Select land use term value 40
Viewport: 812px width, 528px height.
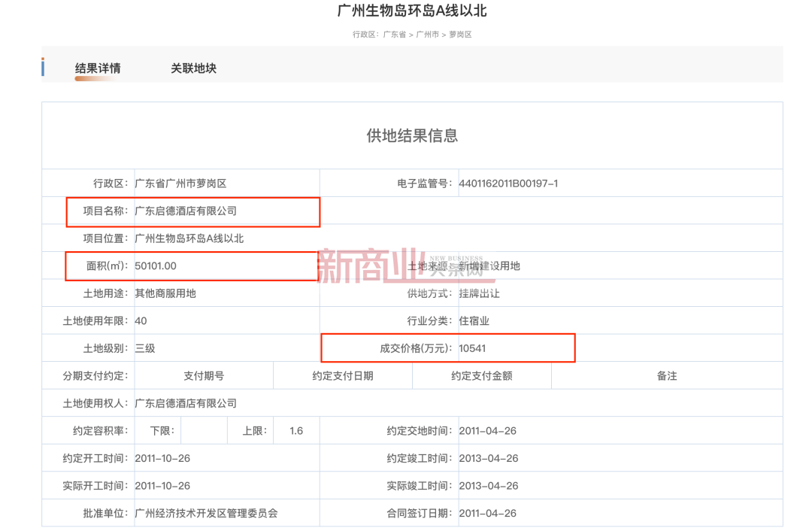(x=141, y=320)
